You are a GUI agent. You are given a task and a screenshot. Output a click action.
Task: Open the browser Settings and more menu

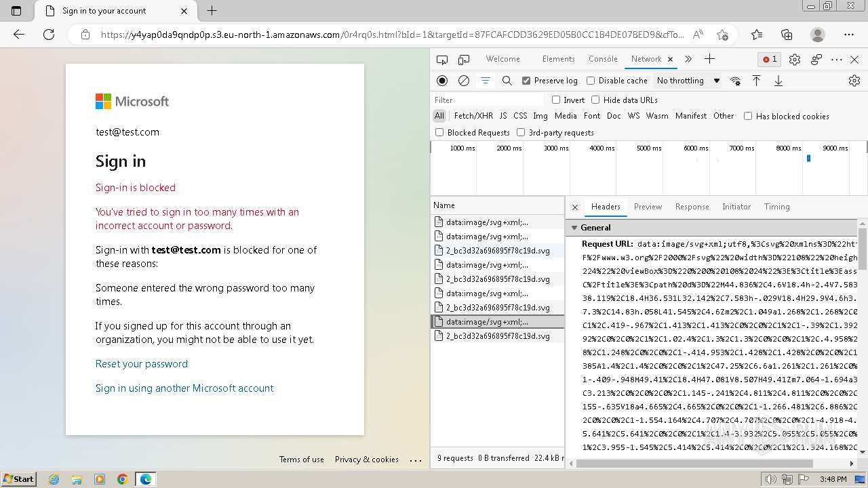pos(849,35)
